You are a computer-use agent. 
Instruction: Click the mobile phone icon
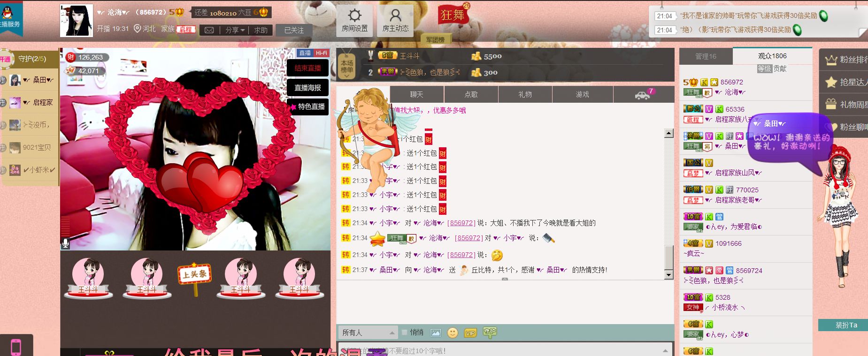pos(16,347)
